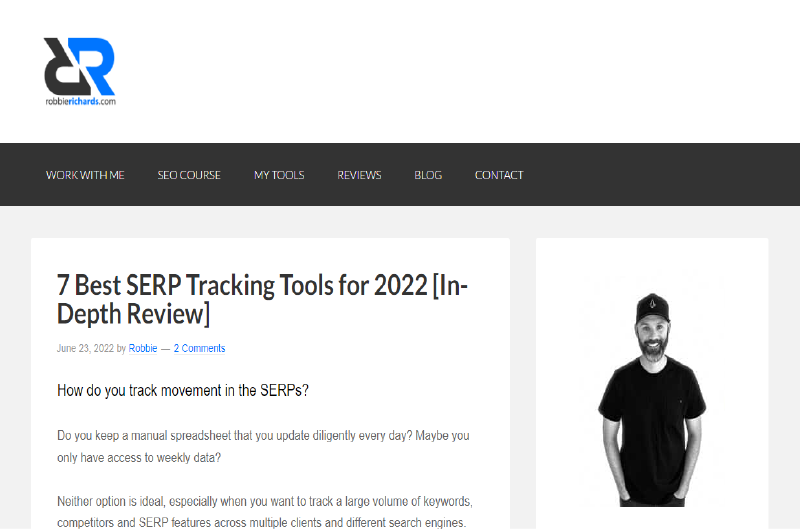Click the author link Robbie
This screenshot has height=531, width=800.
[143, 348]
